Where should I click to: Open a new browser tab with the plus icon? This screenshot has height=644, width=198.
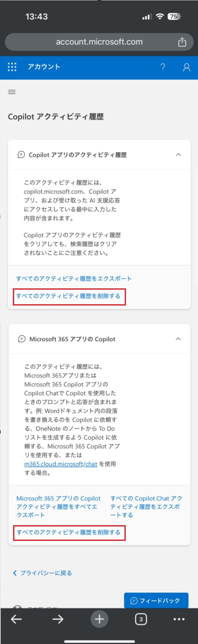(x=99, y=619)
